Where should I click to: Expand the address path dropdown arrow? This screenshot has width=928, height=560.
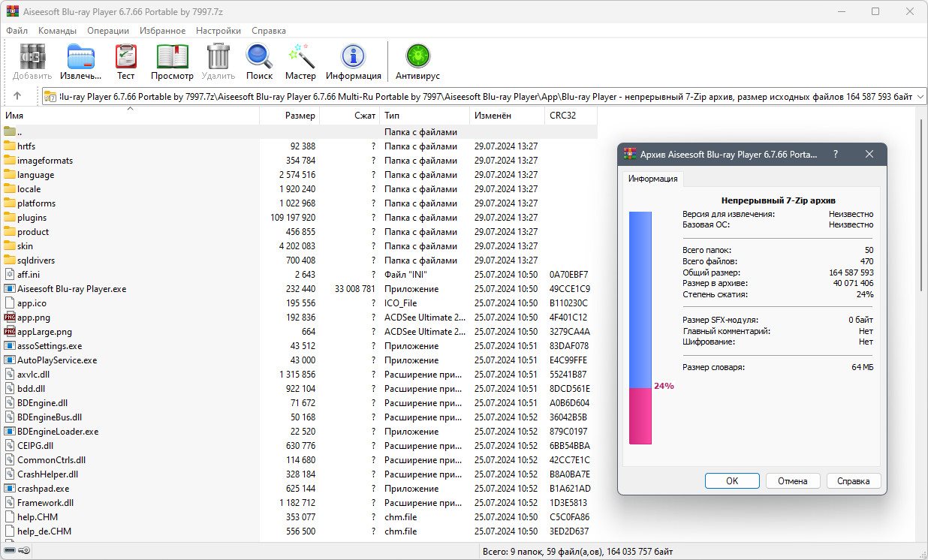coord(919,97)
